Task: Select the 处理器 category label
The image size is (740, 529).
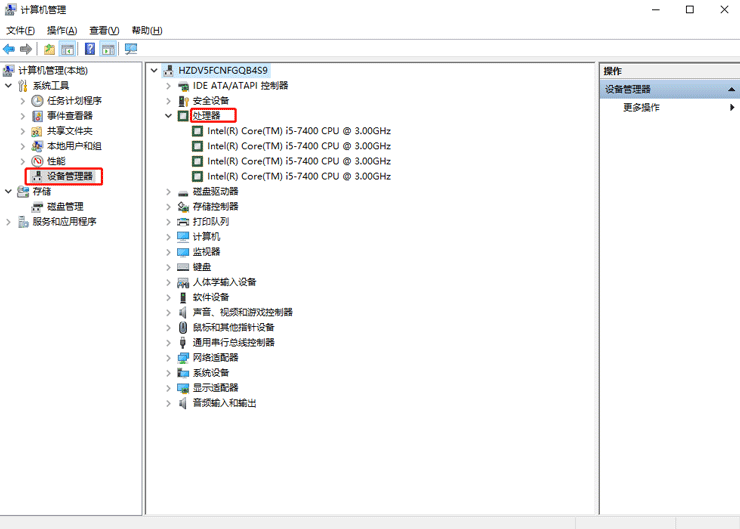Action: (207, 116)
